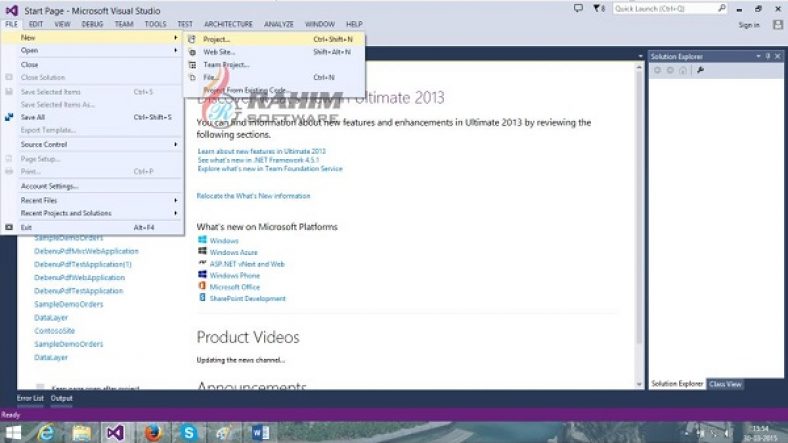The height and width of the screenshot is (443, 788).
Task: Open the ANALYZE menu
Action: [278, 24]
